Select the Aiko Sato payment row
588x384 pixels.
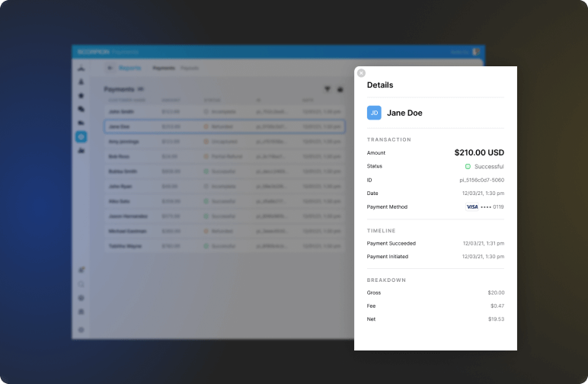[x=225, y=201]
